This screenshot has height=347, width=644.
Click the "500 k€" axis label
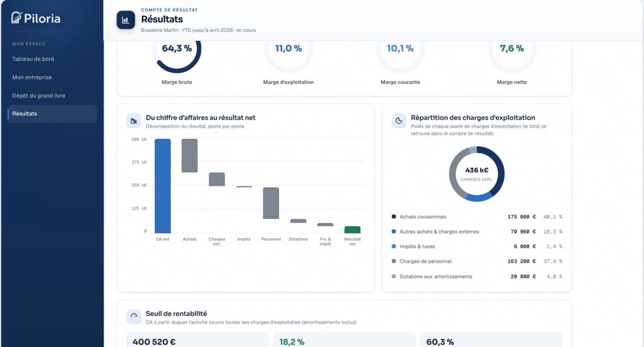[x=139, y=139]
